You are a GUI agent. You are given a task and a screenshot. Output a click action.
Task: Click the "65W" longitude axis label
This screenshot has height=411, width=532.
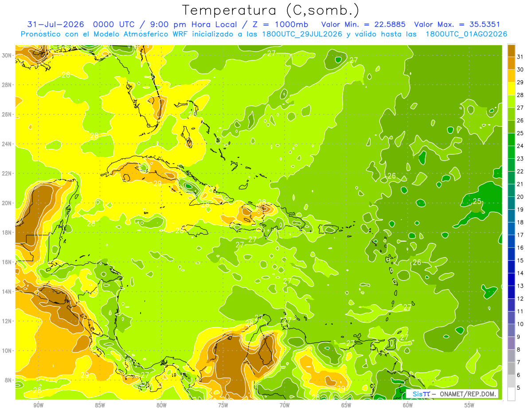point(346,405)
